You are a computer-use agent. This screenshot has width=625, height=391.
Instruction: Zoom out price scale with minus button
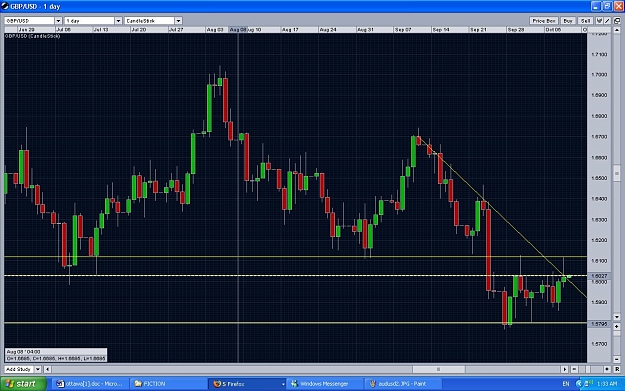(617, 359)
